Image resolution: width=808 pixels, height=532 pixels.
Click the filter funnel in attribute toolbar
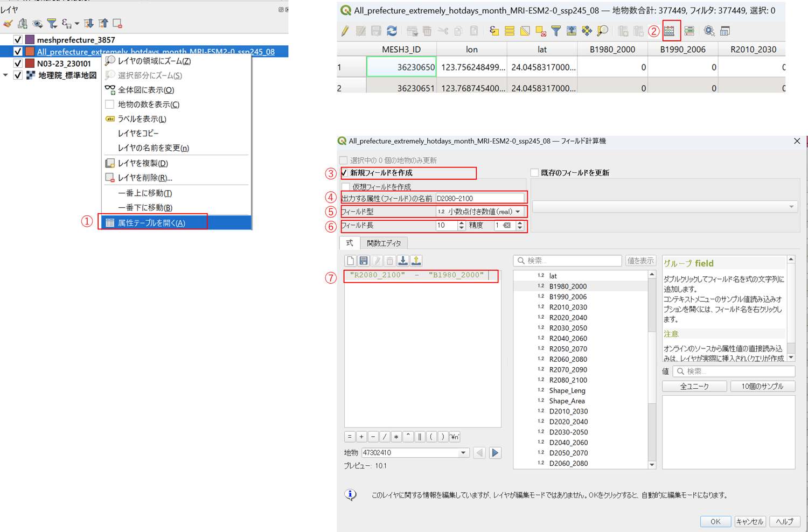(x=556, y=31)
